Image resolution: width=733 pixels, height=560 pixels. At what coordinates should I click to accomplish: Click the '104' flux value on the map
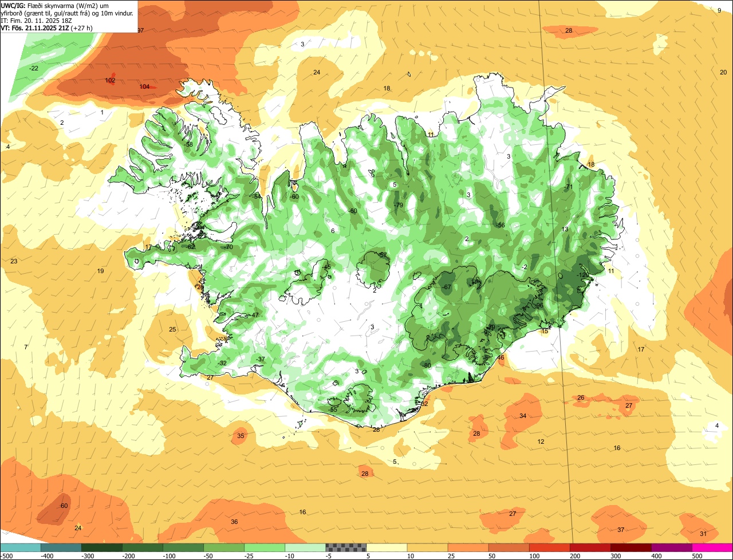144,87
